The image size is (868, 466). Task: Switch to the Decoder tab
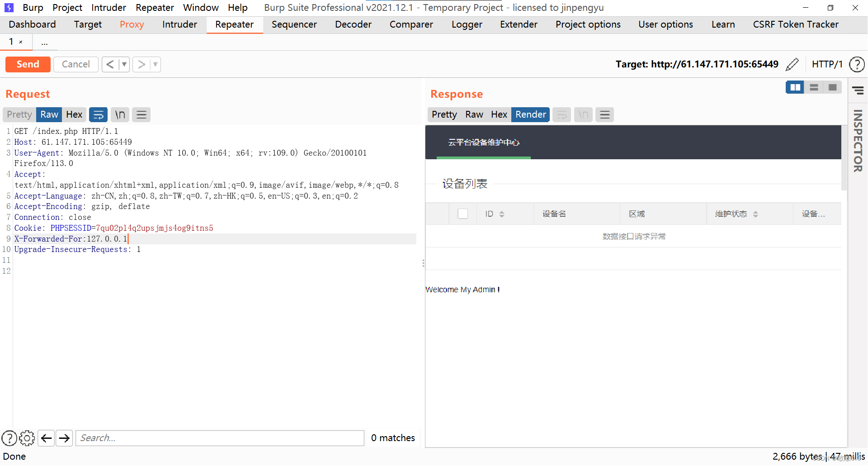point(353,24)
